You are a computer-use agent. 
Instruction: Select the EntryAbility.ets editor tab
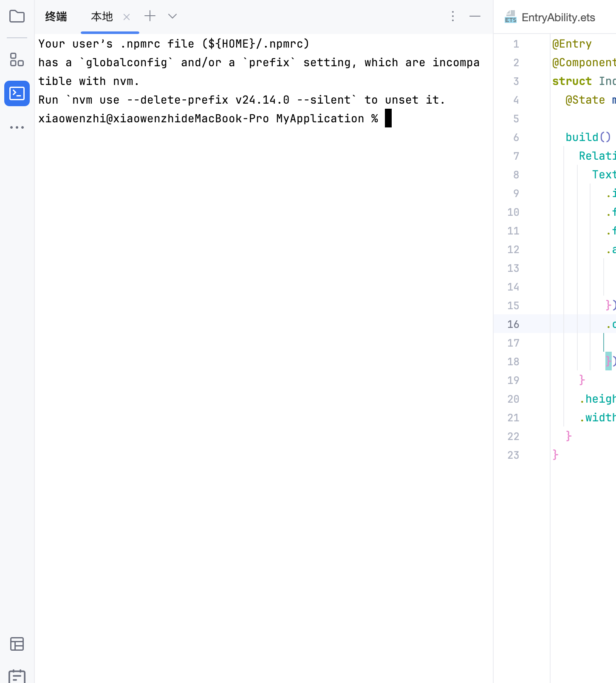point(550,17)
